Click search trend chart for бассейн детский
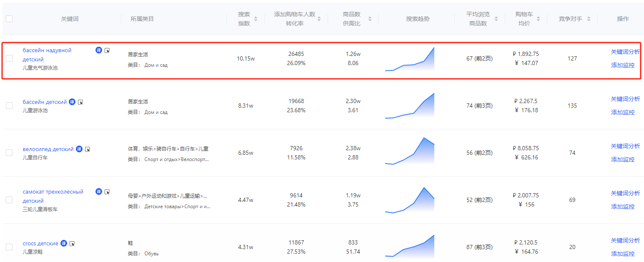644x262 pixels. tap(410, 106)
